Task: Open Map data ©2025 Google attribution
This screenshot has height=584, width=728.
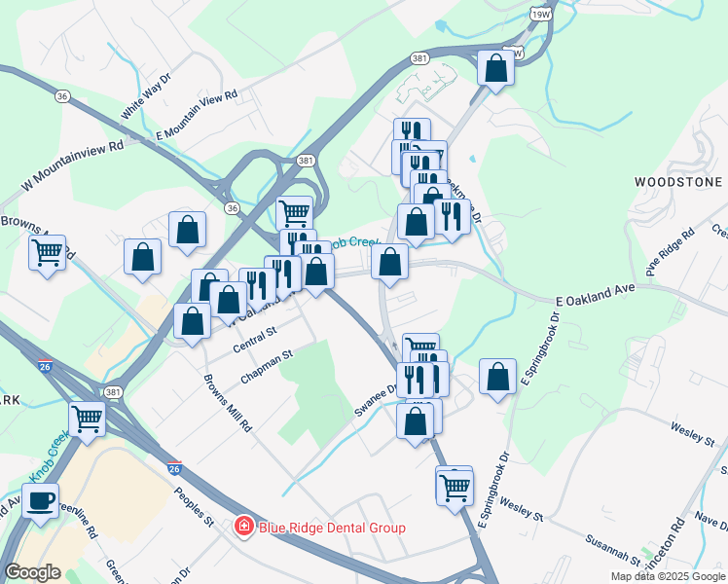Action: (x=668, y=576)
